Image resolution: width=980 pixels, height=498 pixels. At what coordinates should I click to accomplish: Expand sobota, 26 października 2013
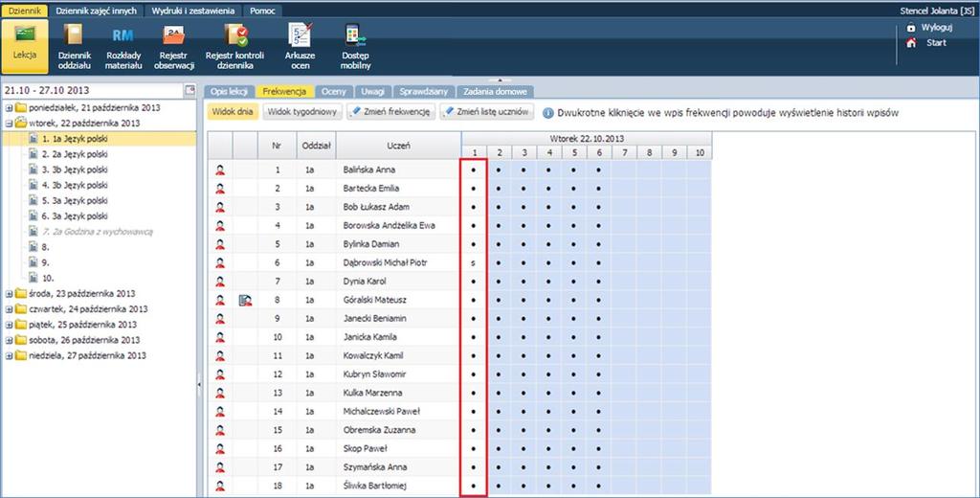tap(9, 340)
